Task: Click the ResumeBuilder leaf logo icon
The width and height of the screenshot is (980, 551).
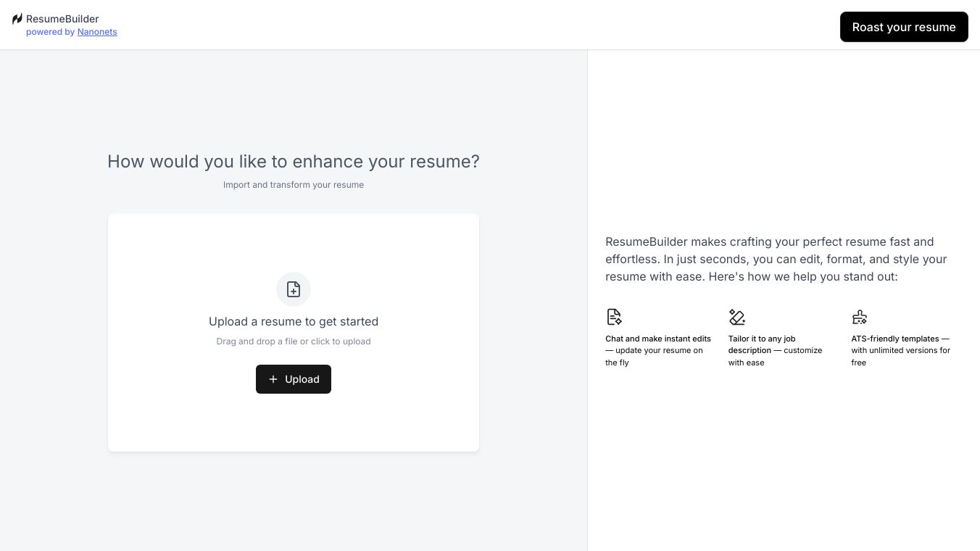Action: 17,19
